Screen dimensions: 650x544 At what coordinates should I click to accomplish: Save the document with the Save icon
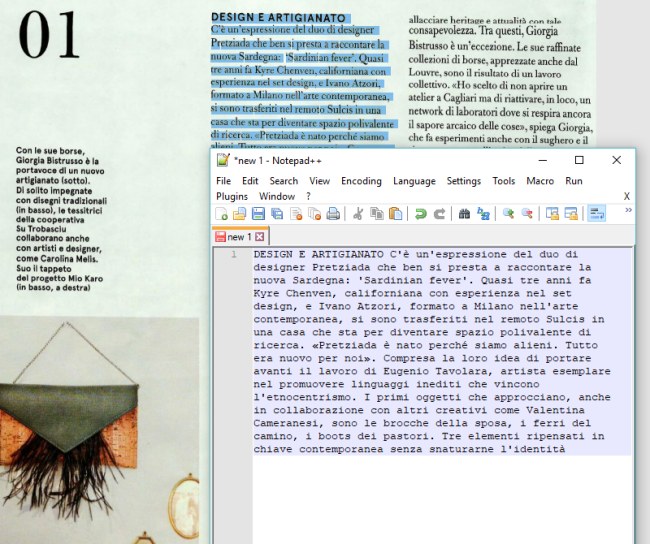258,214
